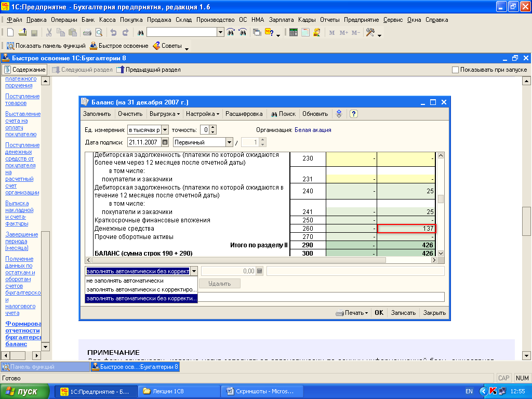
Task: Expand the Настройка dropdown menu
Action: click(203, 114)
